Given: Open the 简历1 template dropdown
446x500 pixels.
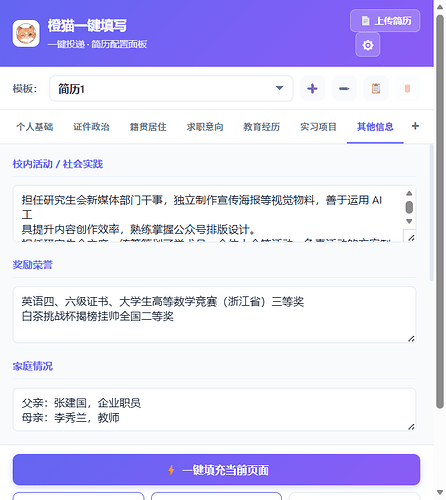Looking at the screenshot, I should click(x=171, y=88).
